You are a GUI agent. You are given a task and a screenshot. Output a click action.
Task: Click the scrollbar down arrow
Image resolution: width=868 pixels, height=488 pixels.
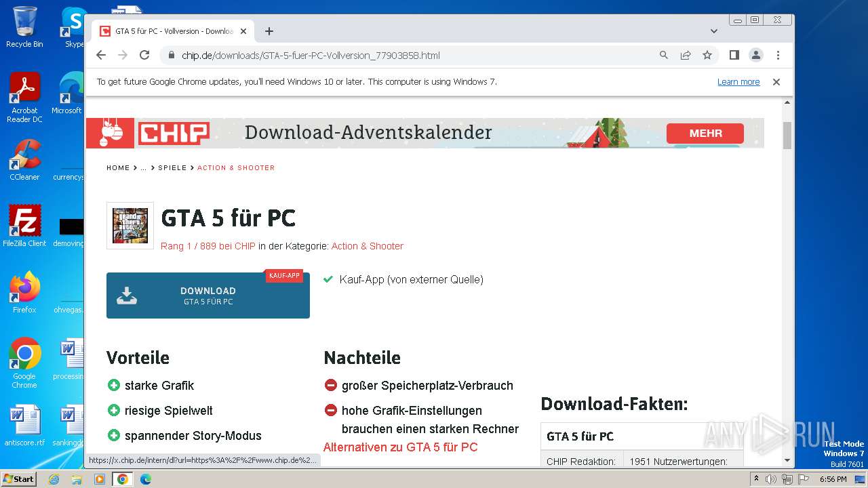point(787,460)
